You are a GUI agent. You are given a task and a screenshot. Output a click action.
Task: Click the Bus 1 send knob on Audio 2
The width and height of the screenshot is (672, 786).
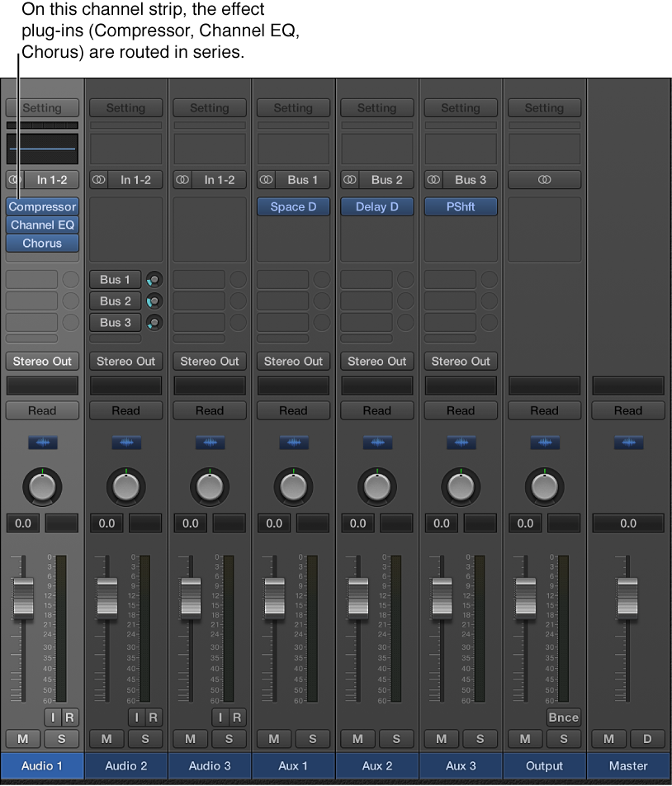[153, 279]
